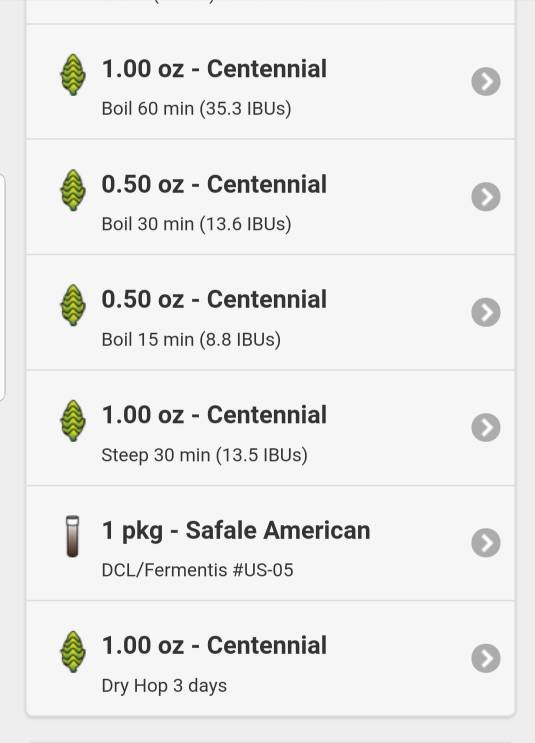Select the 0.50 oz Centennial Boil 15 min title

pos(214,299)
